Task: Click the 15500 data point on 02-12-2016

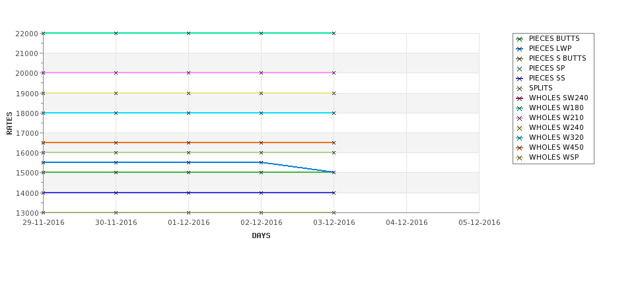Action: [261, 162]
